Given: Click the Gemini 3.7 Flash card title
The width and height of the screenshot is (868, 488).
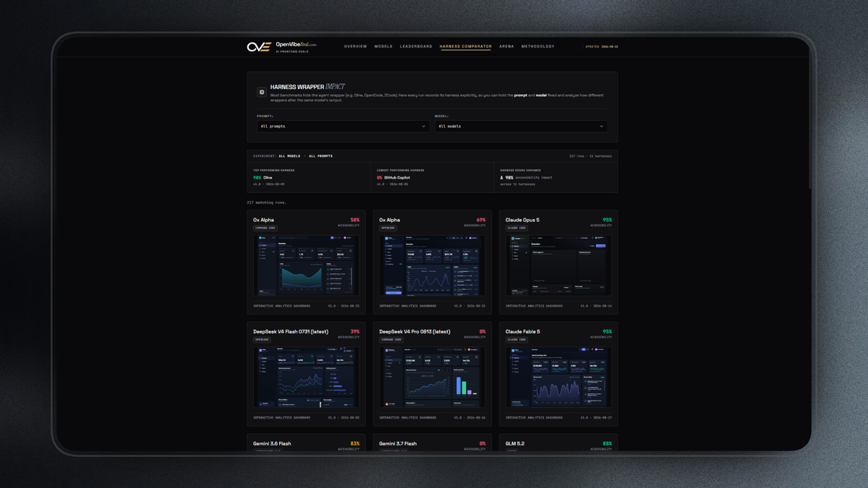Looking at the screenshot, I should click(x=399, y=443).
